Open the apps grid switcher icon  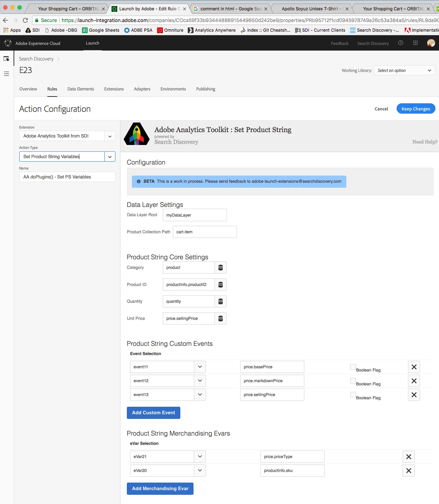(415, 43)
